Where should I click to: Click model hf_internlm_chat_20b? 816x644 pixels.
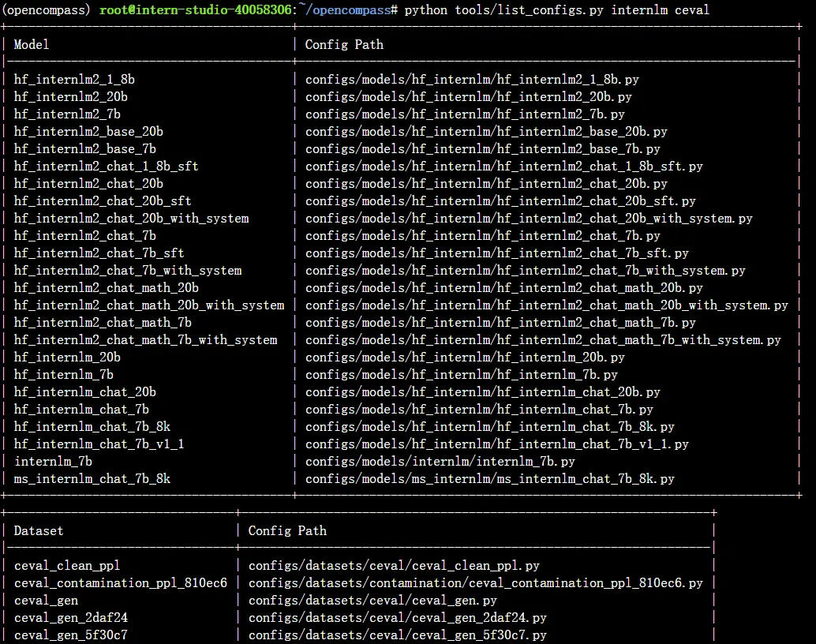[x=84, y=391]
